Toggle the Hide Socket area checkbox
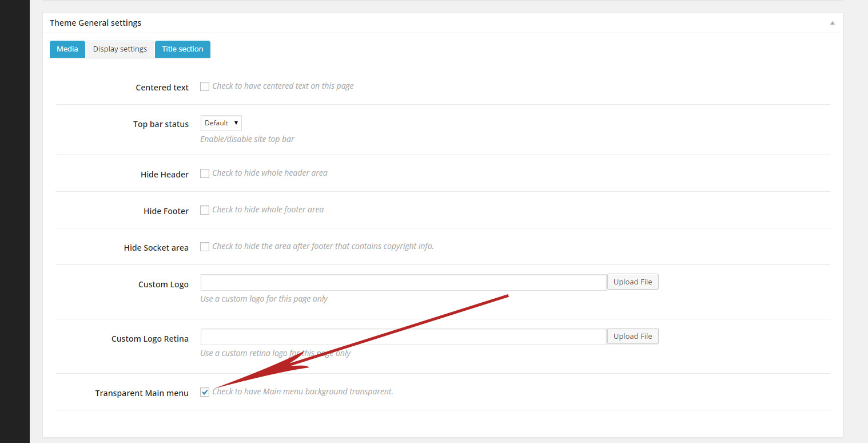This screenshot has width=868, height=443. pyautogui.click(x=205, y=247)
